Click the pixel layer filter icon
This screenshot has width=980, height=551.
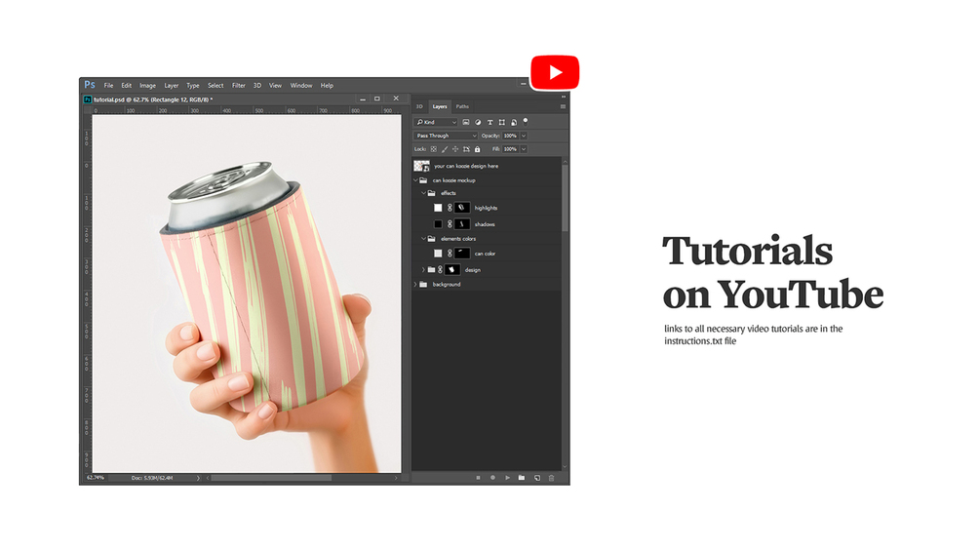[x=466, y=123]
